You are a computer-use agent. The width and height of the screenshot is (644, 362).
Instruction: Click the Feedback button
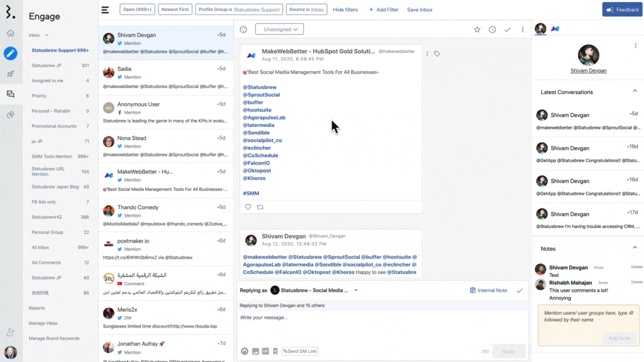tap(621, 10)
